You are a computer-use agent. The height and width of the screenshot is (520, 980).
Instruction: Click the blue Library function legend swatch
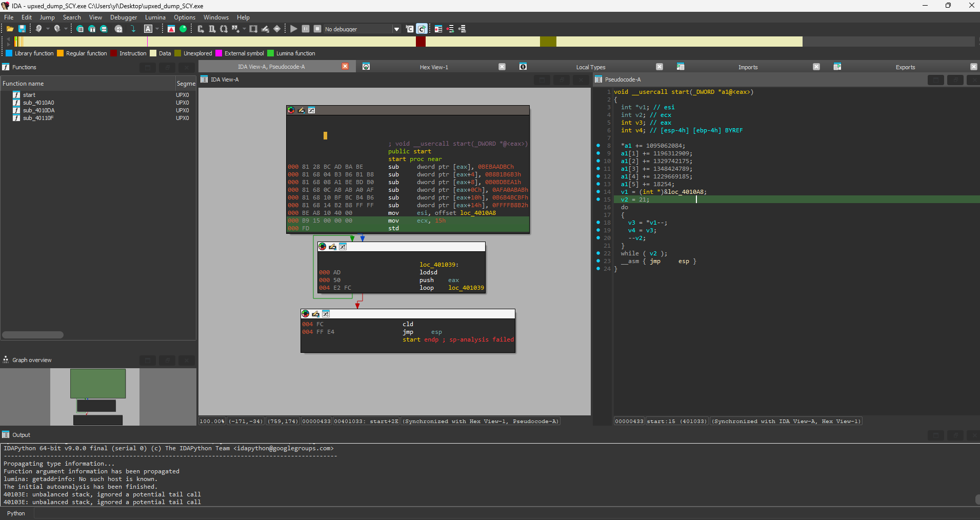pyautogui.click(x=9, y=53)
